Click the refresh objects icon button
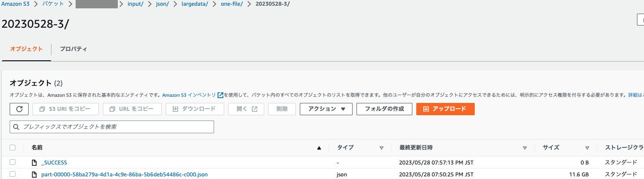 [x=19, y=109]
